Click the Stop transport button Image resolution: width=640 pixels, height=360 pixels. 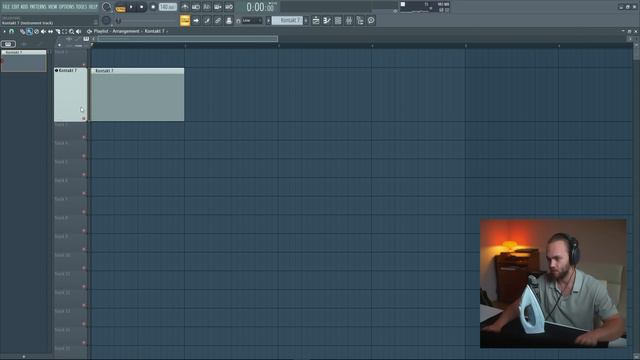(x=142, y=7)
